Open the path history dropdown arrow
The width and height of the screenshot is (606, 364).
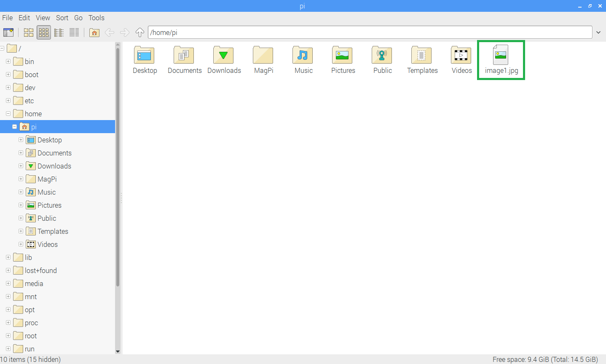tap(598, 32)
